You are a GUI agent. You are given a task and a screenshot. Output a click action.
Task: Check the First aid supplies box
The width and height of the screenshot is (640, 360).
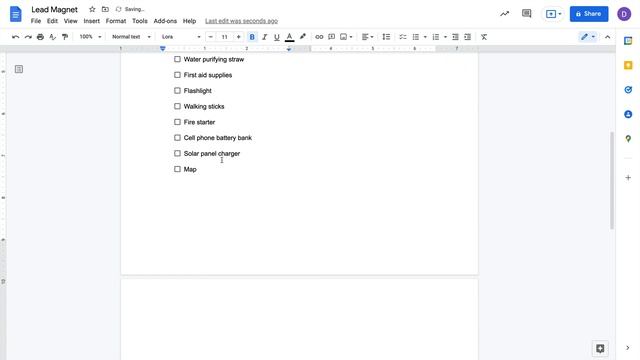pos(177,75)
